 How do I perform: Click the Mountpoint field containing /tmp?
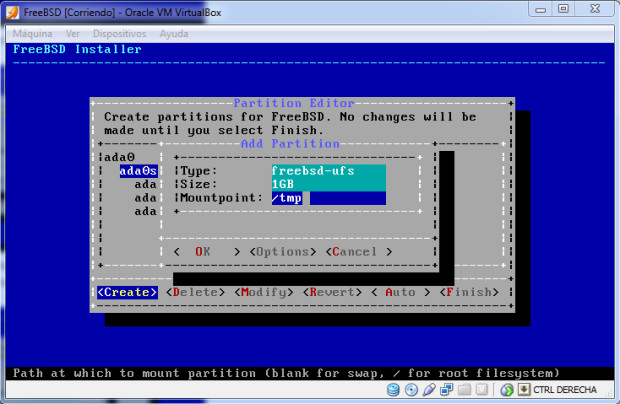[329, 198]
